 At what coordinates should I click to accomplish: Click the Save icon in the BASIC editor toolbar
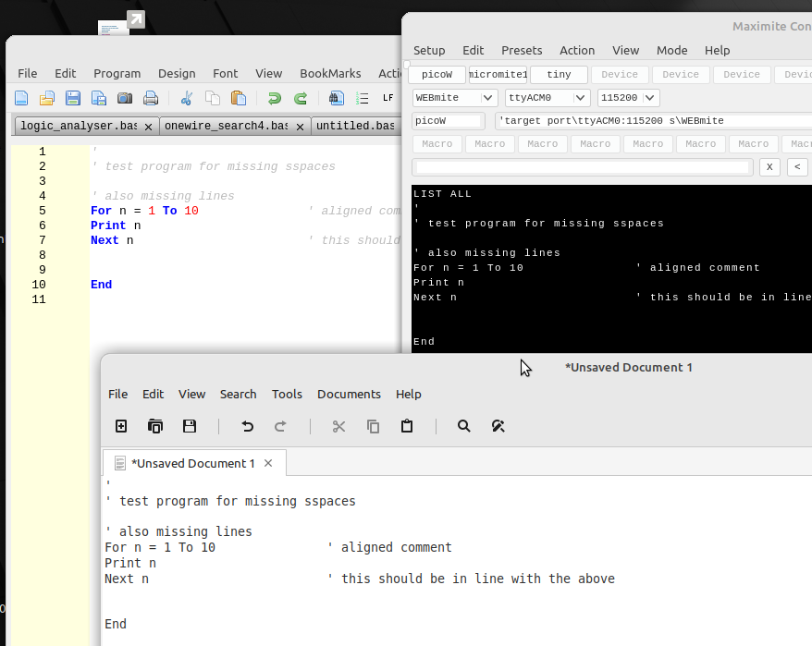pos(72,98)
